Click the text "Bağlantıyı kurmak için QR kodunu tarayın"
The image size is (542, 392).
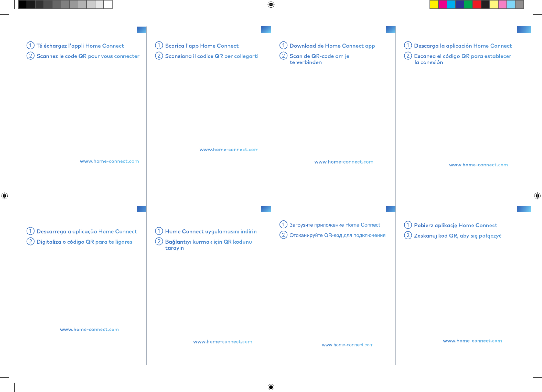tap(208, 245)
